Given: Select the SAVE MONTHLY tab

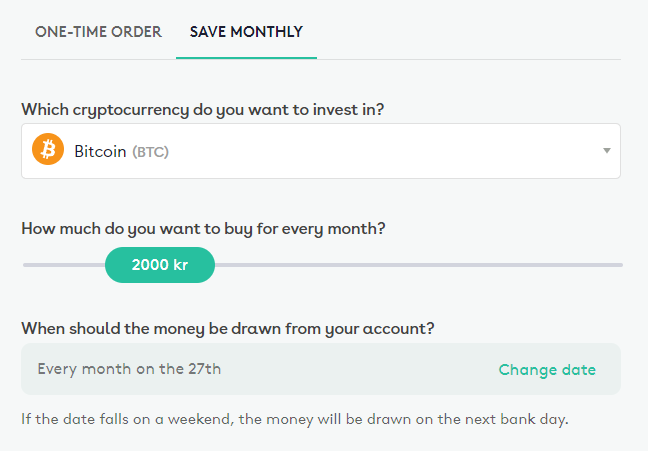Looking at the screenshot, I should 246,32.
